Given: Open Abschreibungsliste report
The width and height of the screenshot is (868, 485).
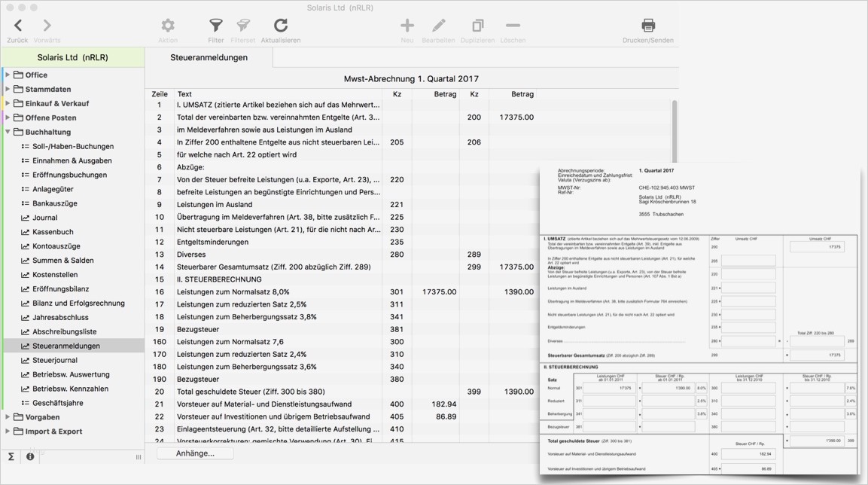Looking at the screenshot, I should tap(64, 331).
